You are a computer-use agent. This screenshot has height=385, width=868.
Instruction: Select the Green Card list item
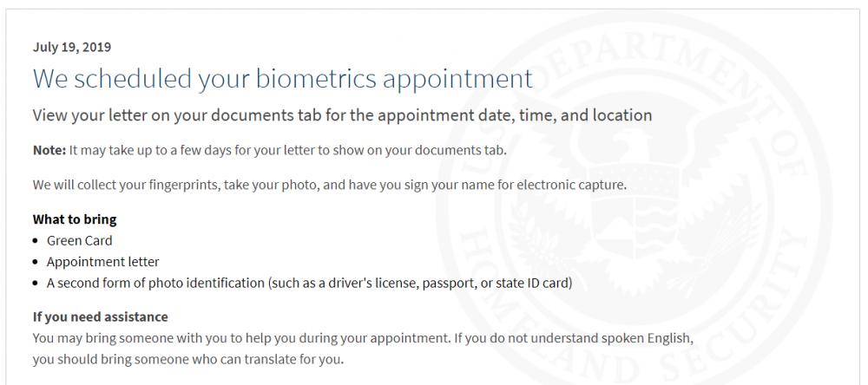point(79,241)
